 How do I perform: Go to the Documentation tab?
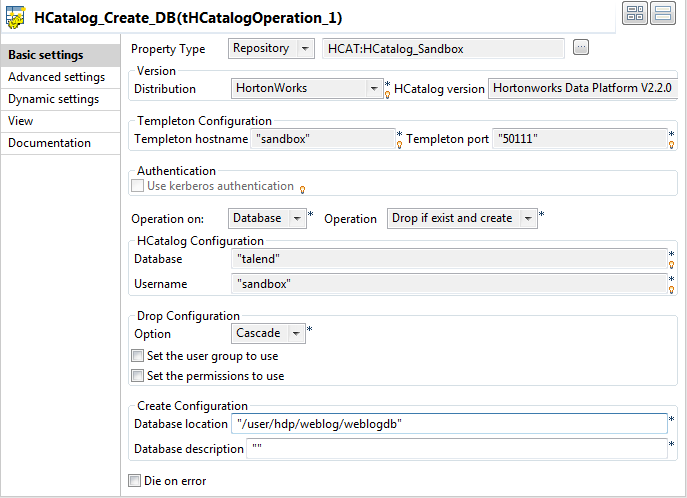tap(49, 143)
